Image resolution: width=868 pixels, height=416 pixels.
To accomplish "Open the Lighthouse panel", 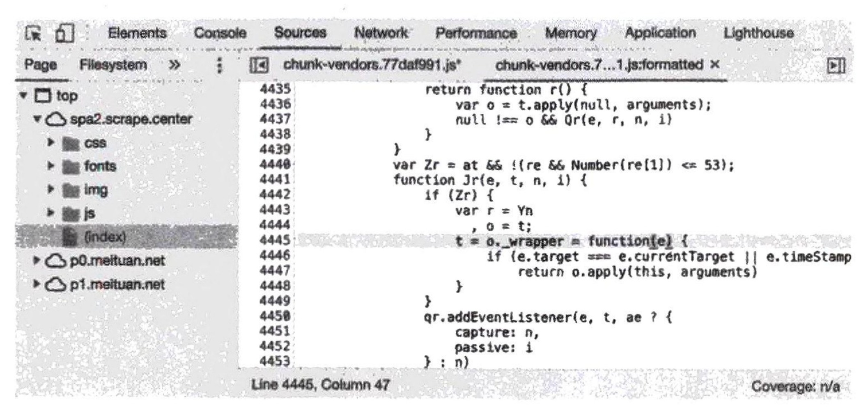I will (758, 33).
